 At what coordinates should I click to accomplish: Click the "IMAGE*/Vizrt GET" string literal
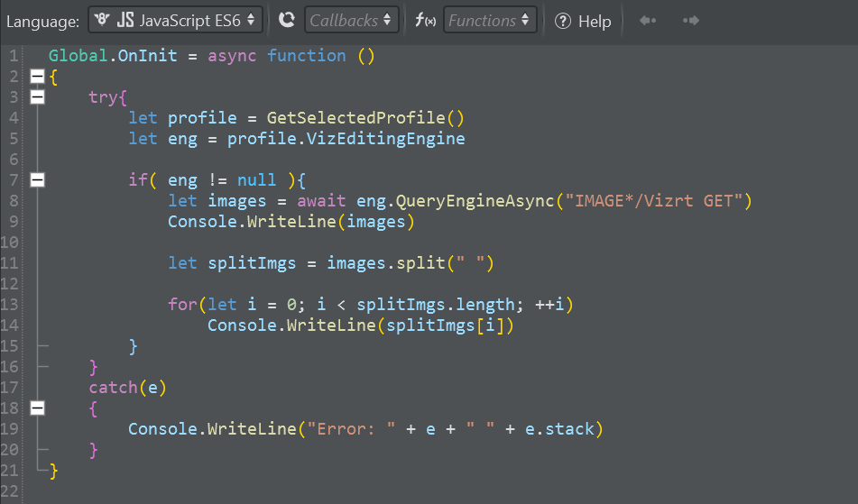pyautogui.click(x=652, y=201)
